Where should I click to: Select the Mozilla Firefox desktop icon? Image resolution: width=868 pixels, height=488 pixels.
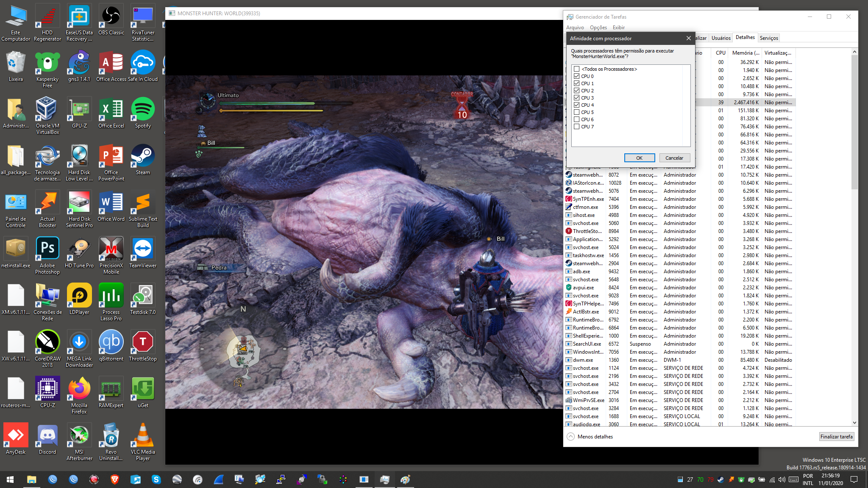[x=79, y=396]
